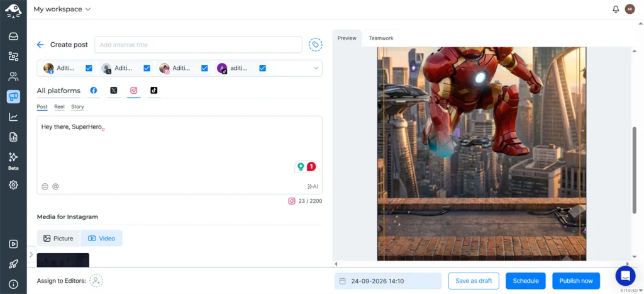Switch to the X platform tab

(x=114, y=91)
